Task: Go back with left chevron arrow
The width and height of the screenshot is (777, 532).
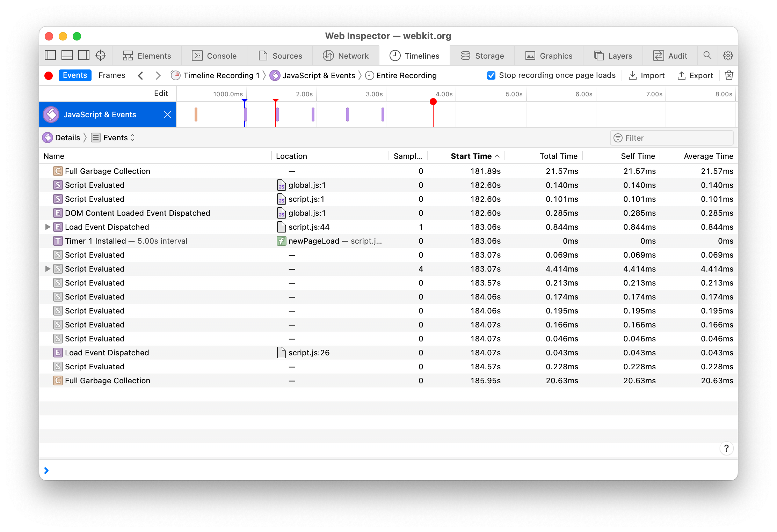Action: tap(140, 75)
